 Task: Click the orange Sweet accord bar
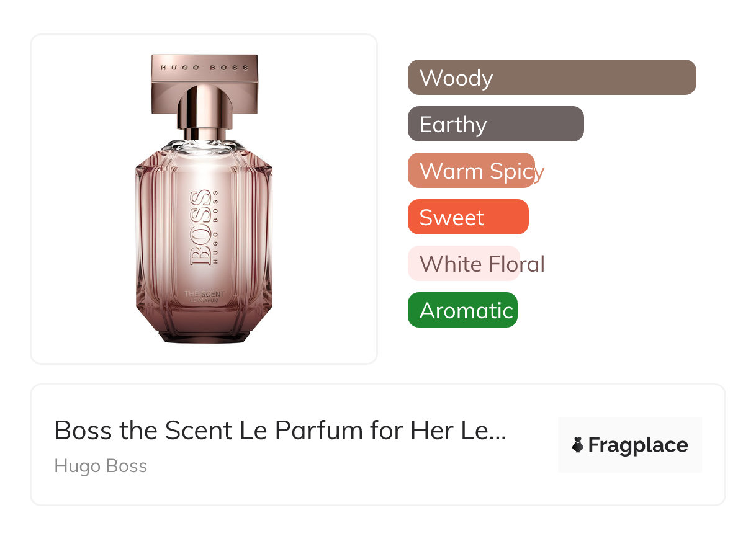[467, 217]
